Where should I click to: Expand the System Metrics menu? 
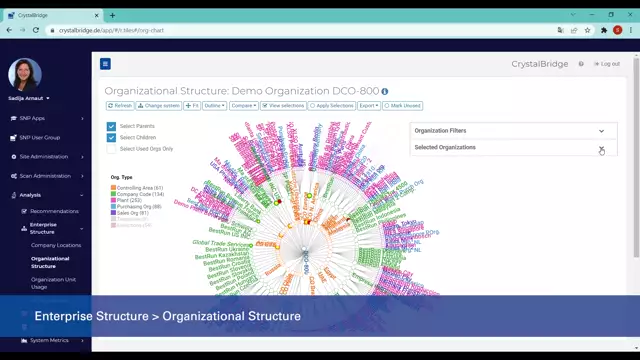(x=52, y=340)
